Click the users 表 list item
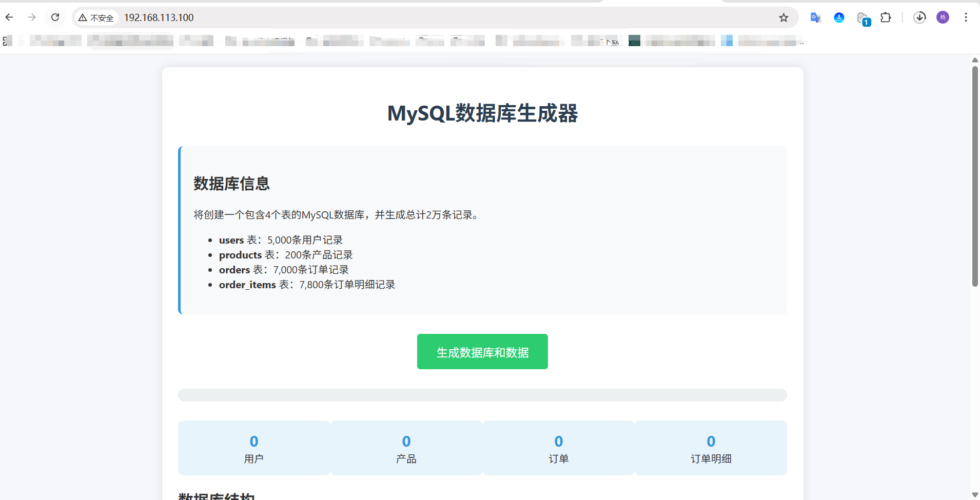 click(x=281, y=240)
